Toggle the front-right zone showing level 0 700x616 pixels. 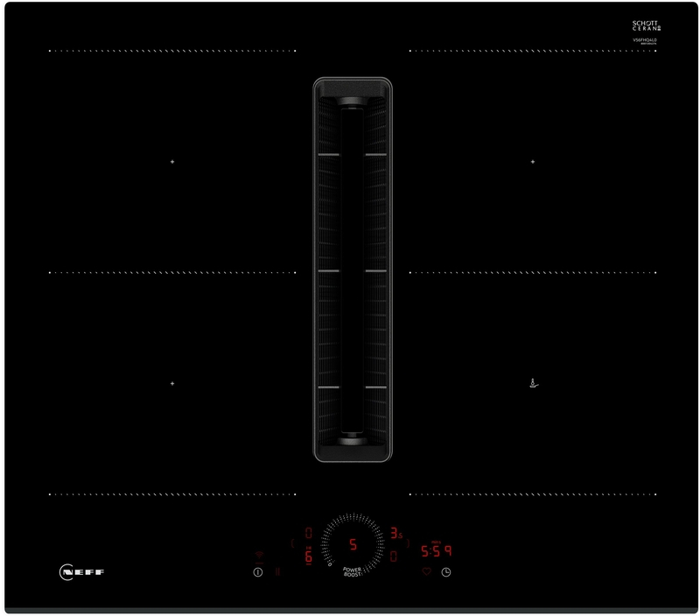click(x=394, y=556)
